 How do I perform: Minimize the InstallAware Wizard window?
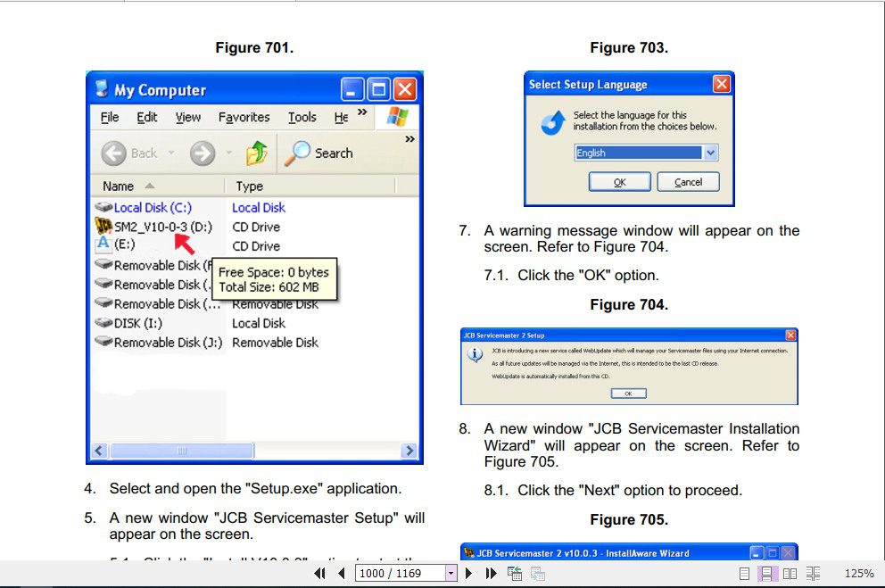click(x=757, y=553)
